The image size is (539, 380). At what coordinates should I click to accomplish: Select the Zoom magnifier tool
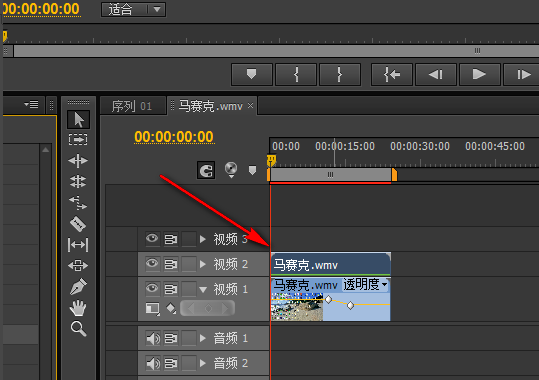tap(78, 329)
